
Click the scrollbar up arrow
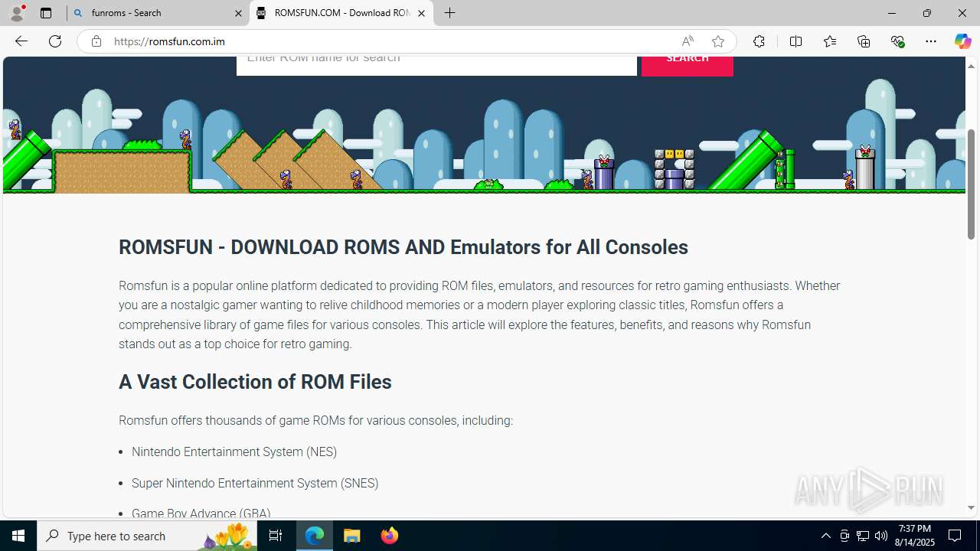971,66
